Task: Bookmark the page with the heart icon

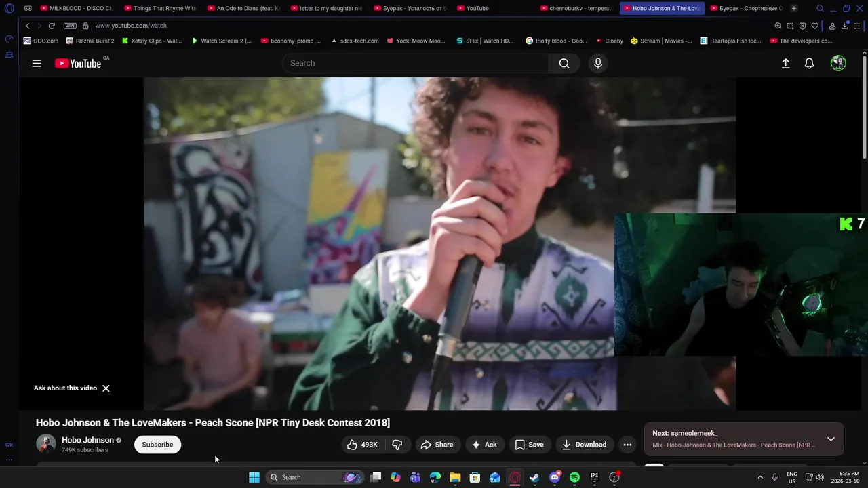Action: (815, 26)
